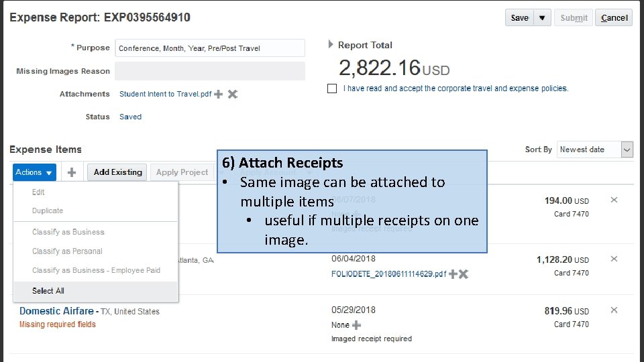Image resolution: width=644 pixels, height=362 pixels.
Task: Click the Saved status text
Action: 131,117
